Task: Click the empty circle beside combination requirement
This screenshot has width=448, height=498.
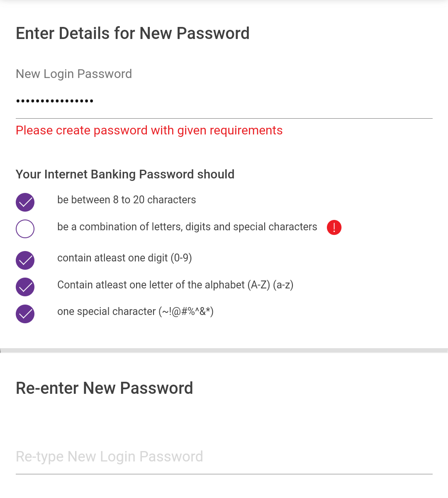Action: 25,229
